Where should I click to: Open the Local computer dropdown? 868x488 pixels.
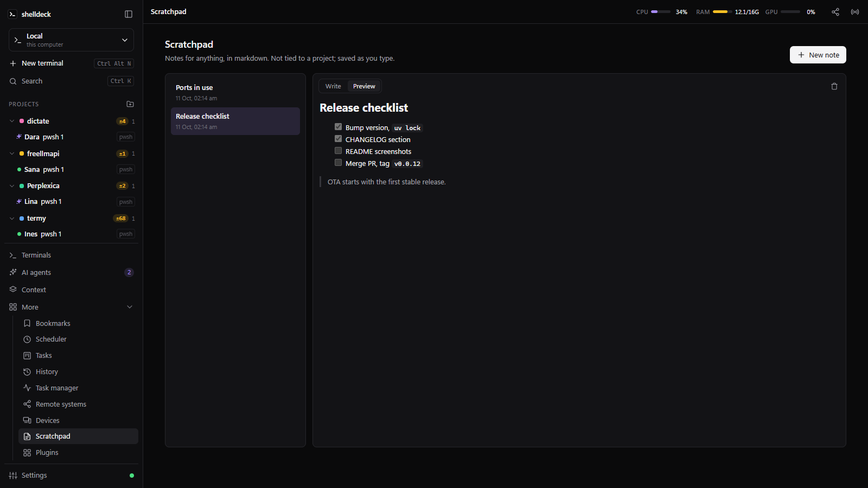click(71, 40)
